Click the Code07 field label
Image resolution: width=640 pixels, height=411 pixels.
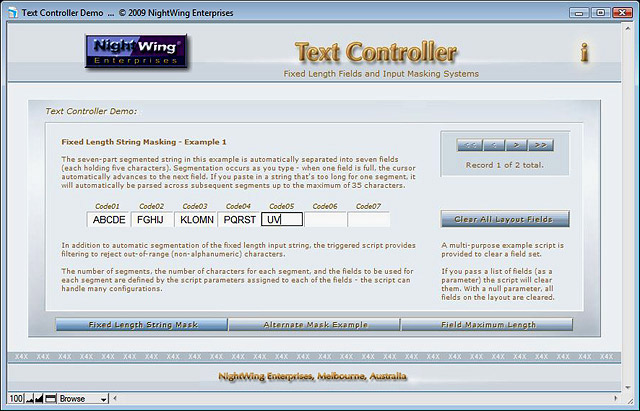[x=368, y=206]
